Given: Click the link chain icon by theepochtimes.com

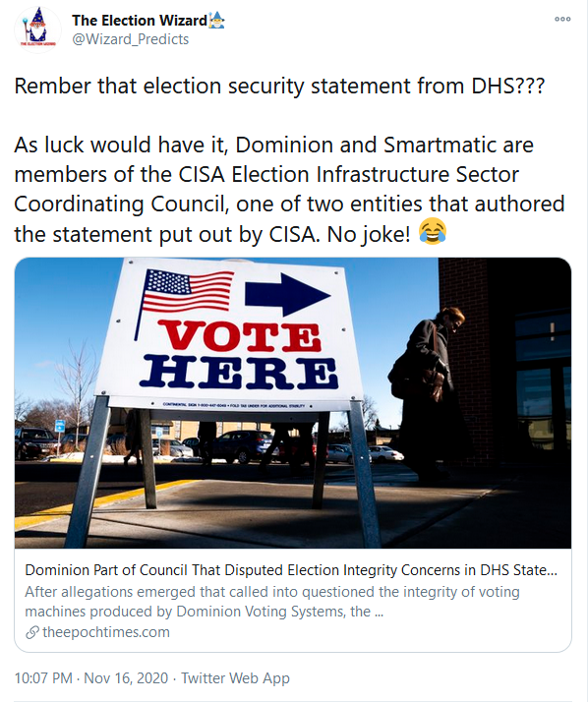Looking at the screenshot, I should tap(31, 632).
